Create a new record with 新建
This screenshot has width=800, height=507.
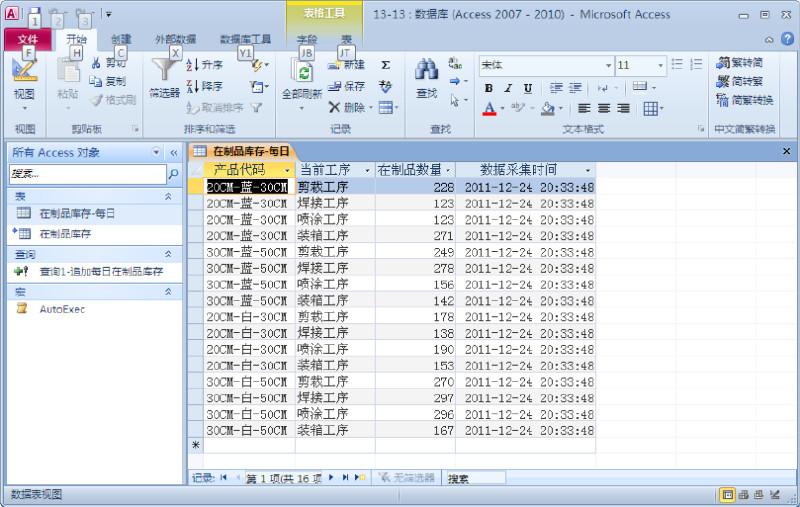click(346, 65)
